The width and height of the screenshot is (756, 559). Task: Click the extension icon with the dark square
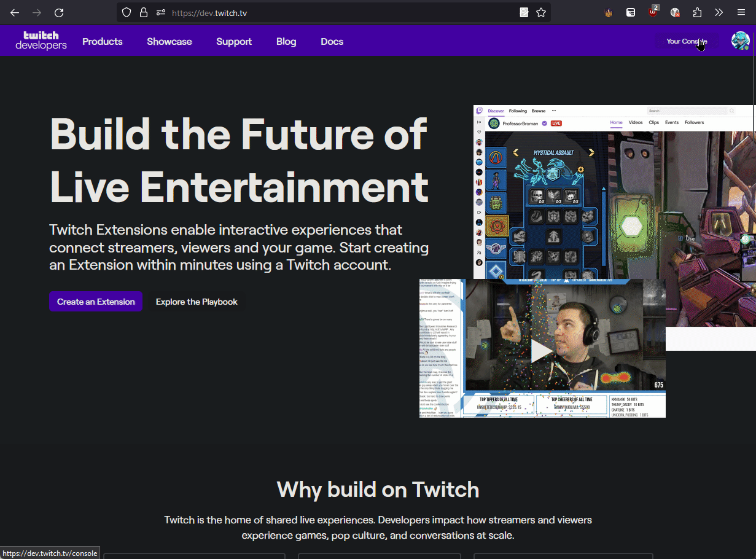(x=631, y=12)
